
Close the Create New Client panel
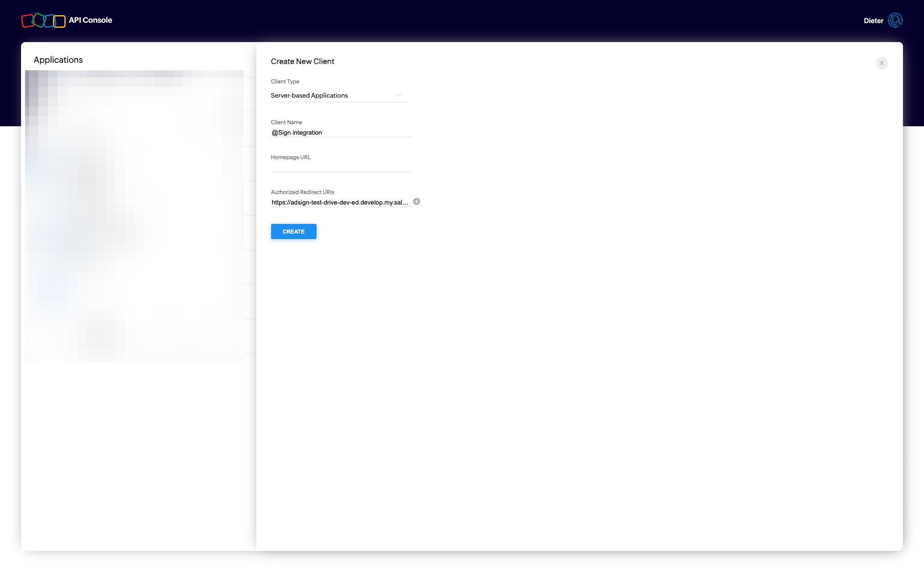tap(881, 63)
